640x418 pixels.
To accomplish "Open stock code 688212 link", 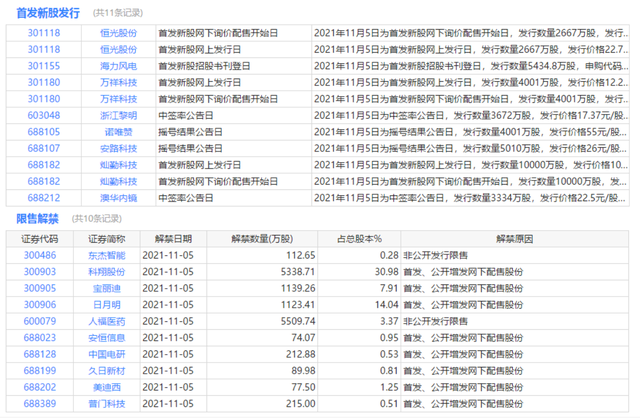I will pyautogui.click(x=44, y=198).
